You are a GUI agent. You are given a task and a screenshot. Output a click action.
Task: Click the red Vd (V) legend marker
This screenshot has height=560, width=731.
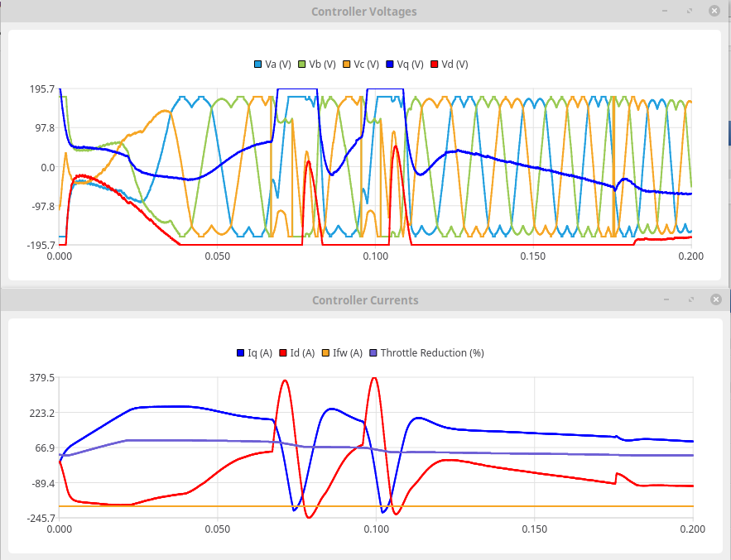click(435, 65)
